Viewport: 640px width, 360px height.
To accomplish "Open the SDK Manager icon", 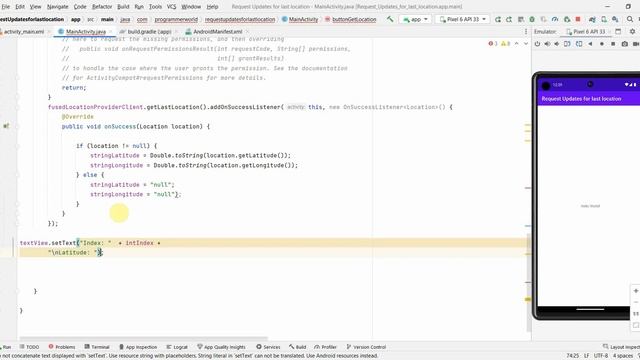I will click(615, 19).
